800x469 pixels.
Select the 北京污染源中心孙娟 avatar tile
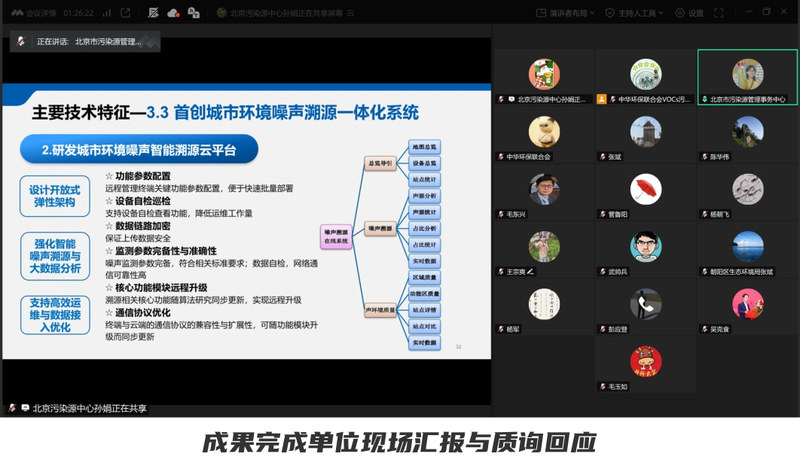[x=544, y=74]
